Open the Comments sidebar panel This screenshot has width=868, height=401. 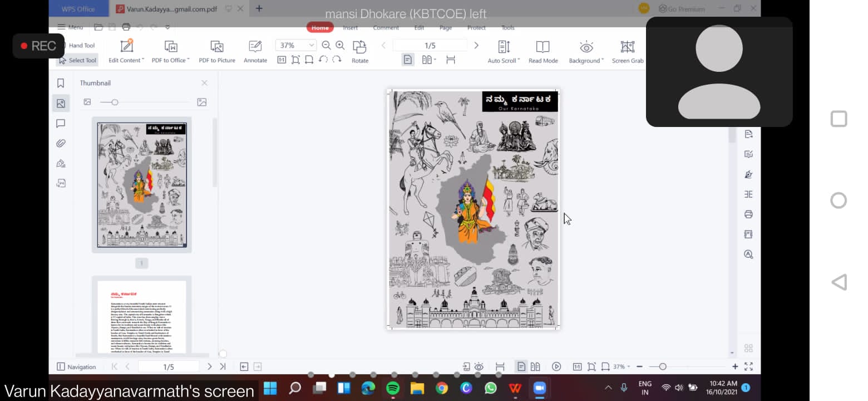[61, 123]
